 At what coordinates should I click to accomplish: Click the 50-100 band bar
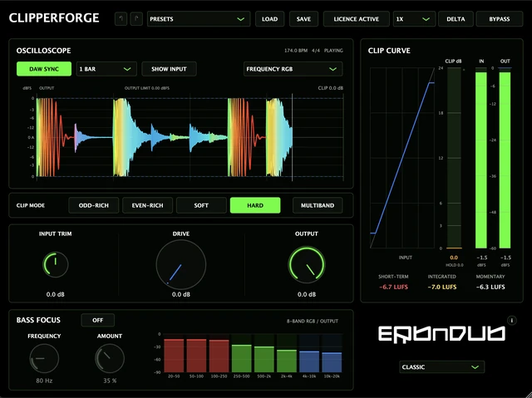point(196,356)
